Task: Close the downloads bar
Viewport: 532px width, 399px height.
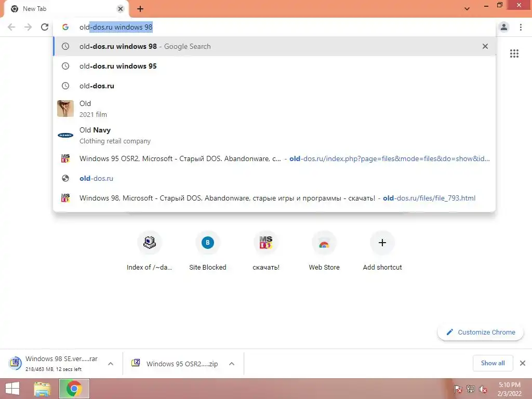Action: click(523, 363)
